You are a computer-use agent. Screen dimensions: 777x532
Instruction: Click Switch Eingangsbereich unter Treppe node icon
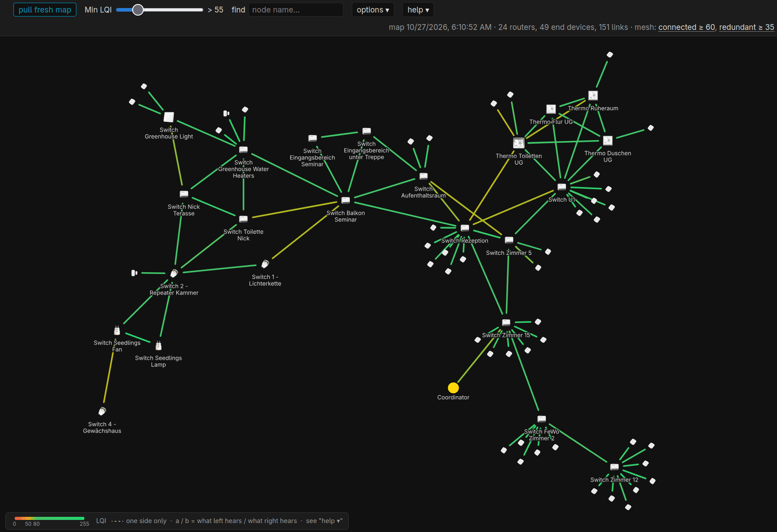[367, 131]
